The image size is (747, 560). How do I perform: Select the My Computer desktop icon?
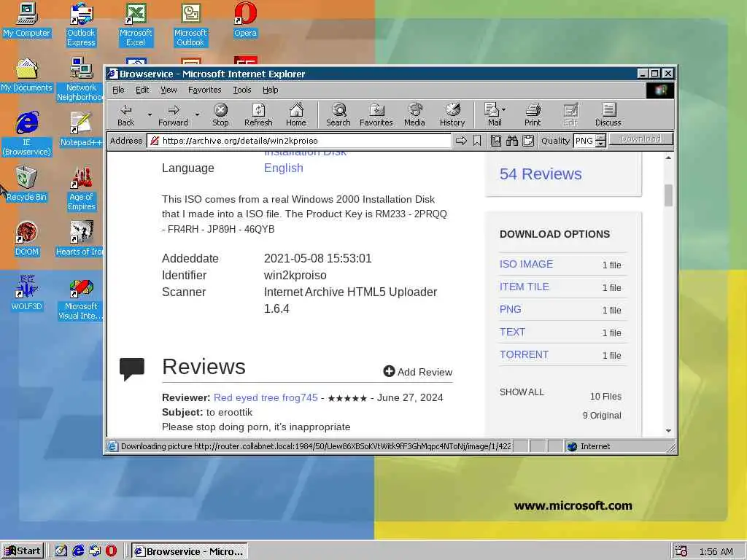(26, 20)
